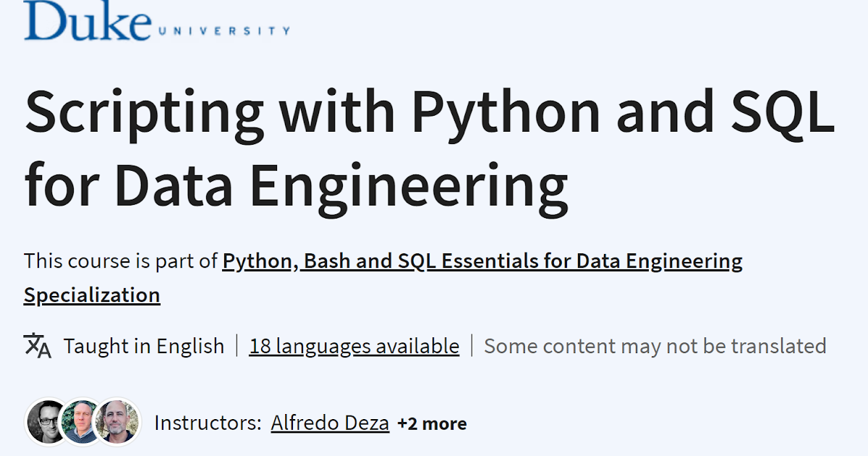Click the third instructor avatar
The height and width of the screenshot is (456, 868).
(118, 422)
